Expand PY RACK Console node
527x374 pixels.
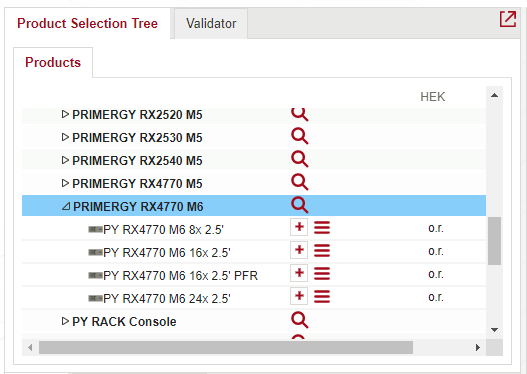click(66, 321)
